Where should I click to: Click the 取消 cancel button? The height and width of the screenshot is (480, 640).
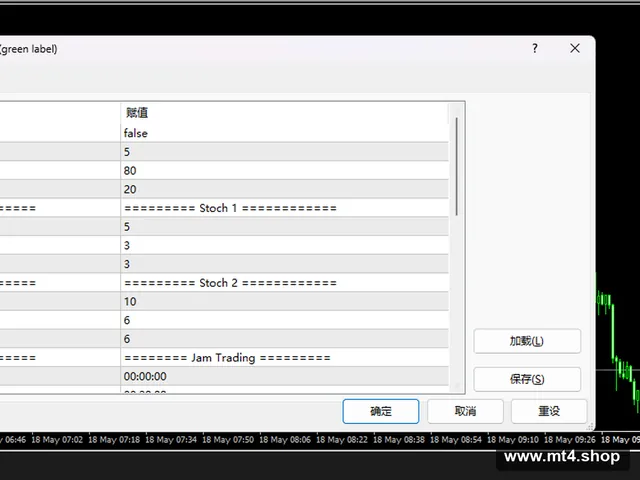pos(465,411)
